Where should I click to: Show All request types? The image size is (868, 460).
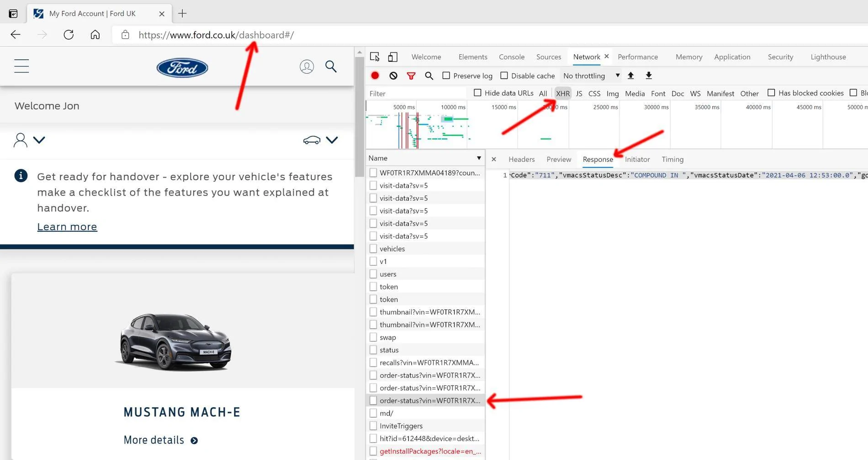[x=543, y=94]
